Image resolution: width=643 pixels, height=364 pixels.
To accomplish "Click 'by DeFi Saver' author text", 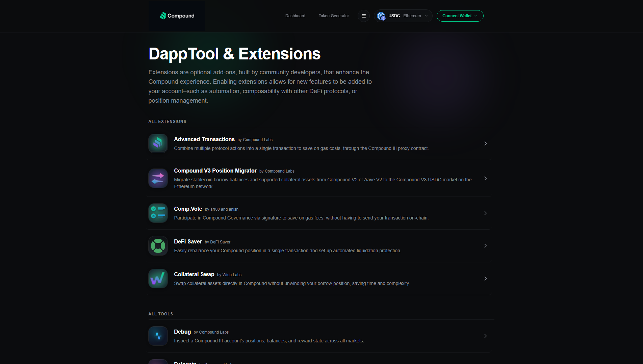I will [217, 242].
